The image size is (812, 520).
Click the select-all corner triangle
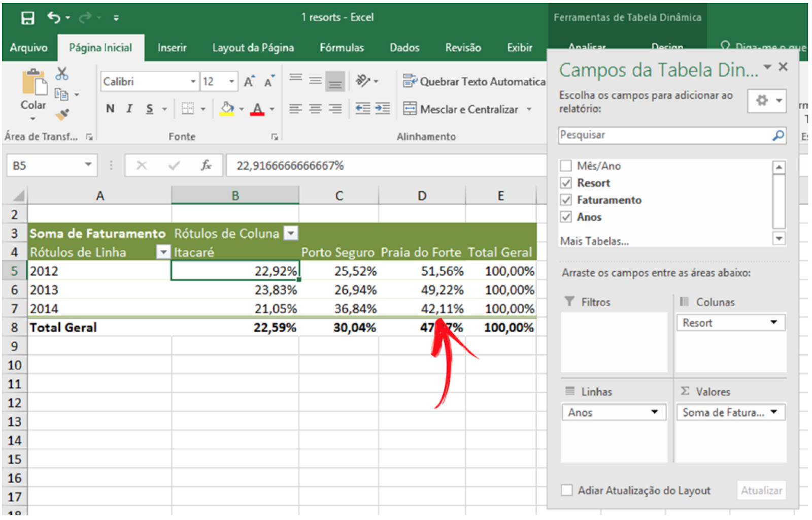click(19, 196)
